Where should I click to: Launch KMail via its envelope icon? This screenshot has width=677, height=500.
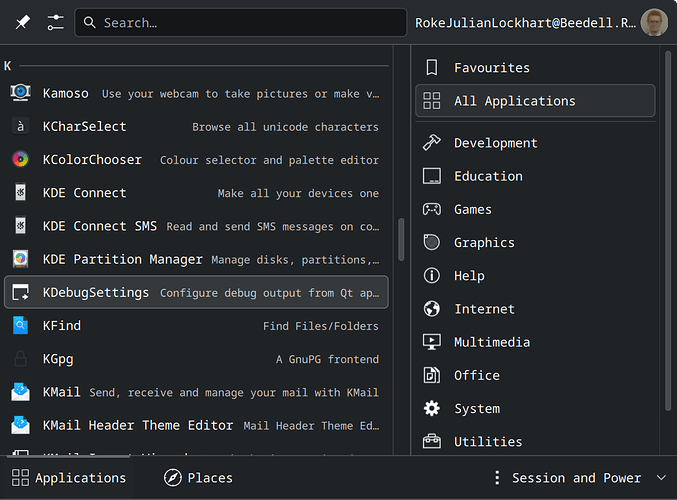click(x=21, y=392)
